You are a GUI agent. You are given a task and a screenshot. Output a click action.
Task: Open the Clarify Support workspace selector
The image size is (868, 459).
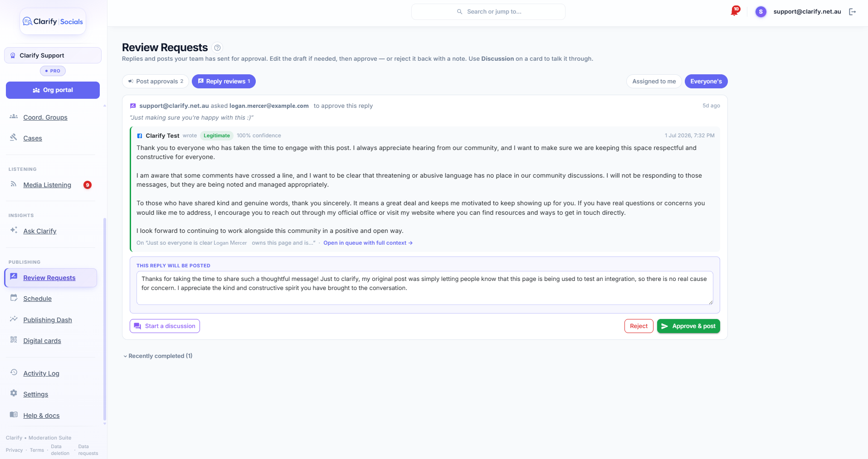click(53, 55)
